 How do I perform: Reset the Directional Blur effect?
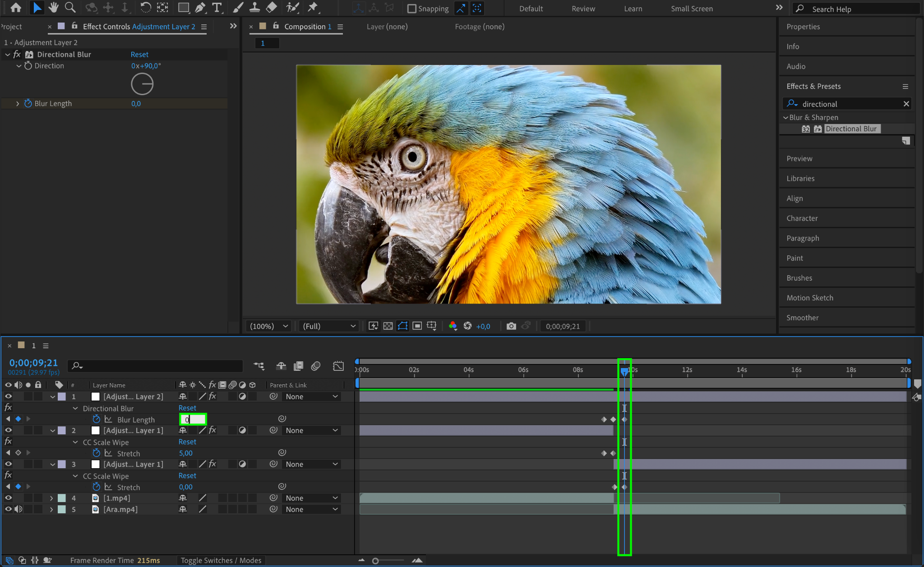click(139, 54)
